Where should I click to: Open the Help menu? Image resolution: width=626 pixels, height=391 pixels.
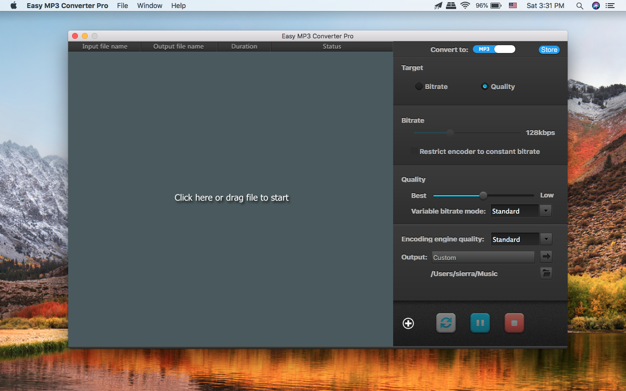(x=178, y=6)
